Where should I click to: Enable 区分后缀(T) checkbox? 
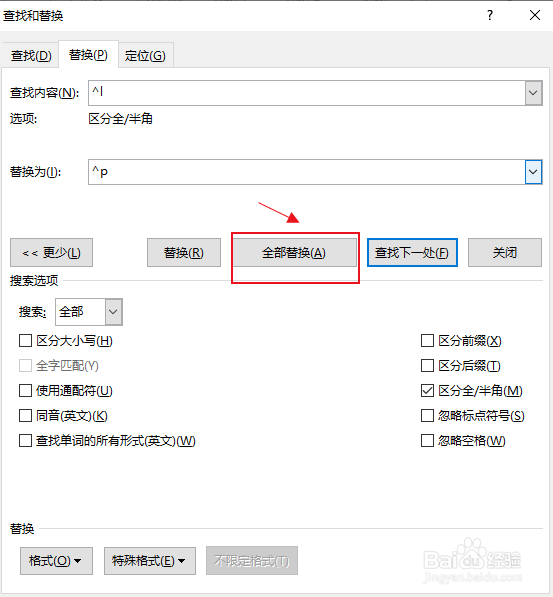pyautogui.click(x=427, y=366)
